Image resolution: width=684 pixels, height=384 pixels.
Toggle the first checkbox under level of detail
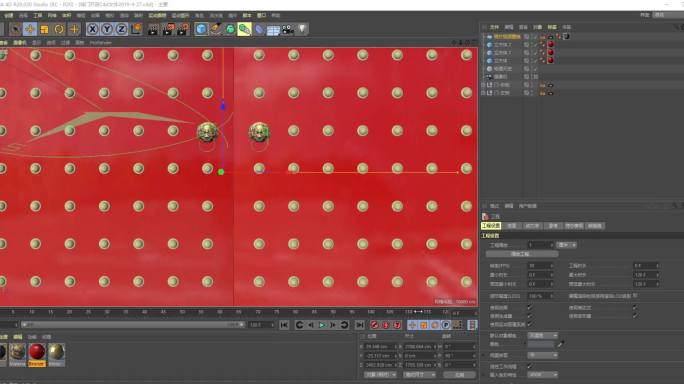tap(530, 308)
